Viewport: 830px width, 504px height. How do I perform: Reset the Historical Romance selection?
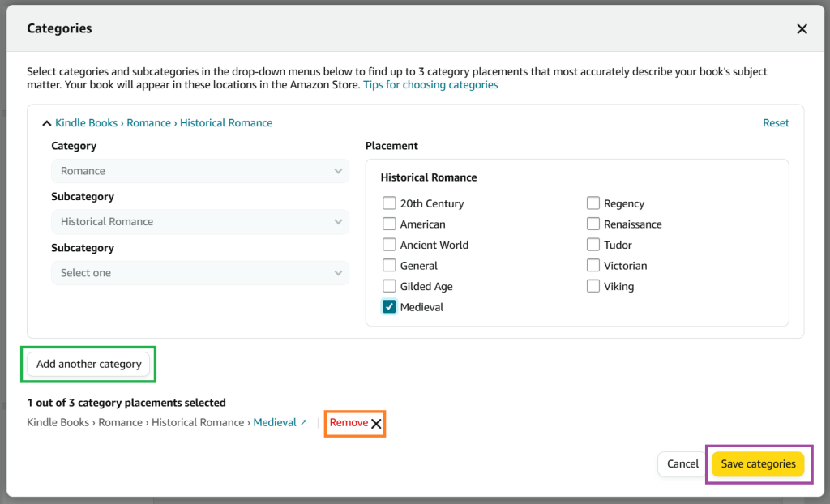coord(776,122)
